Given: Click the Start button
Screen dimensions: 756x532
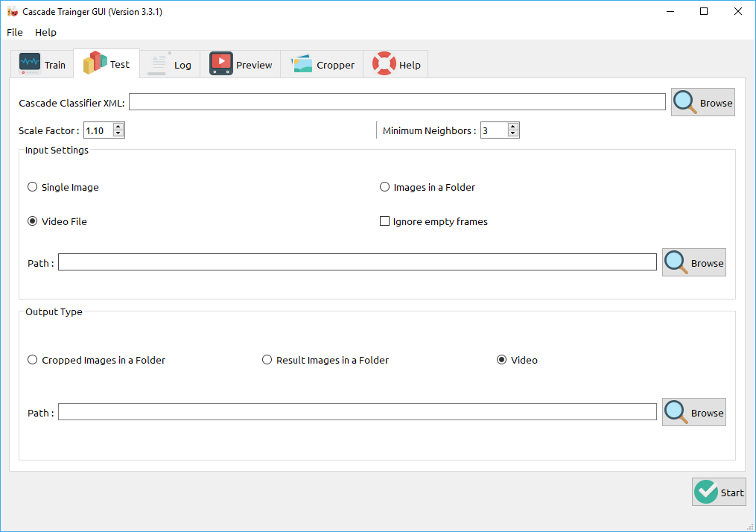Looking at the screenshot, I should [x=719, y=492].
